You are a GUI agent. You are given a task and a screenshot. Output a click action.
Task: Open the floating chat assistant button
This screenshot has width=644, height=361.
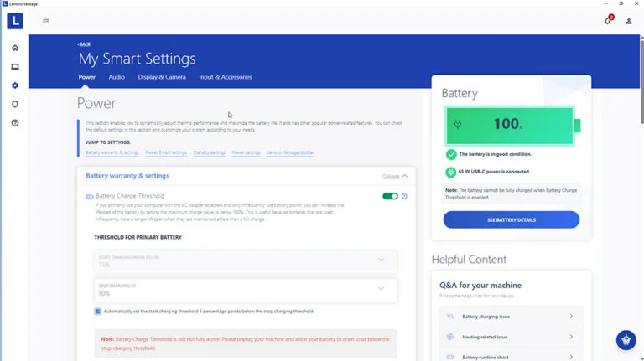[626, 340]
